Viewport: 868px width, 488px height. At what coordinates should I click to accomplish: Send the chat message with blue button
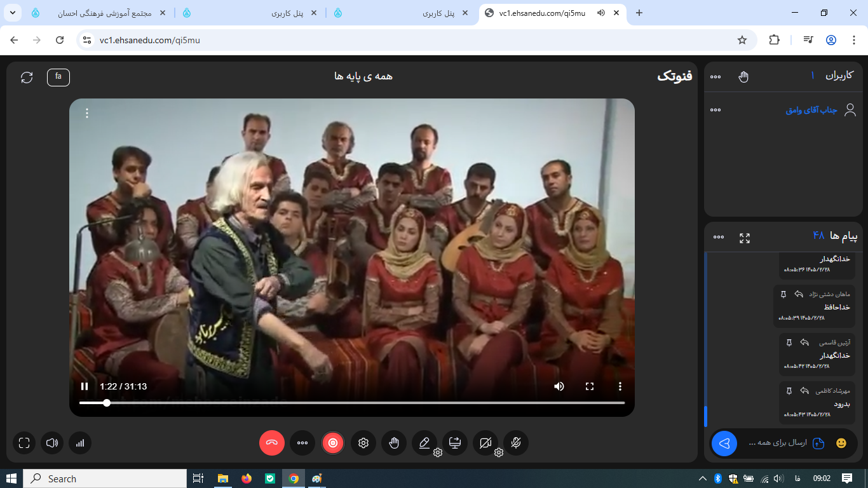pyautogui.click(x=724, y=443)
